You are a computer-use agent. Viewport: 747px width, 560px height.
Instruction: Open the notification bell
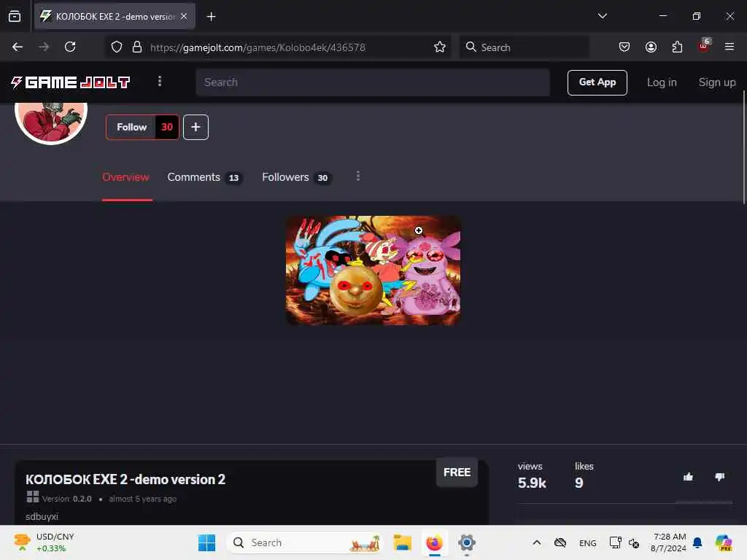point(697,542)
